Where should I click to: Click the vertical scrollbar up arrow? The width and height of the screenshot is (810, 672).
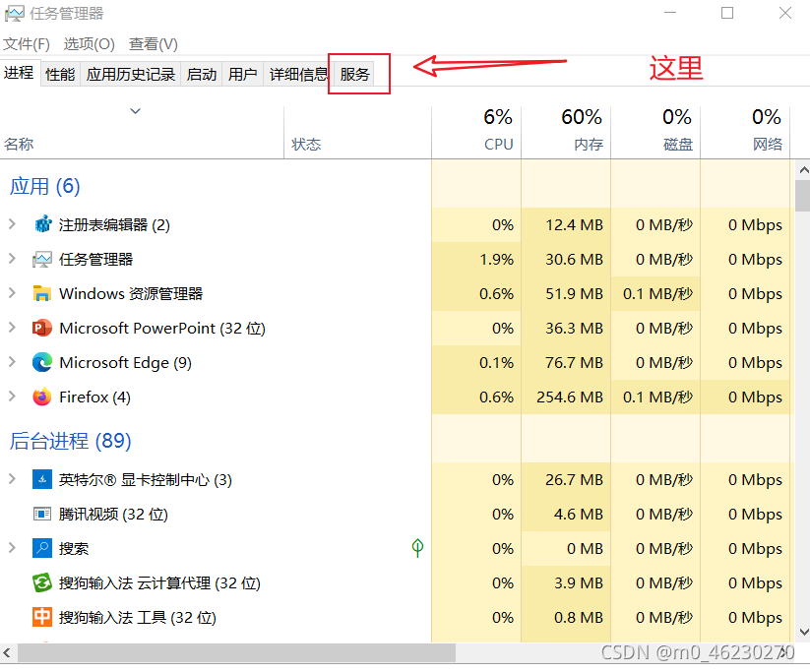click(803, 169)
